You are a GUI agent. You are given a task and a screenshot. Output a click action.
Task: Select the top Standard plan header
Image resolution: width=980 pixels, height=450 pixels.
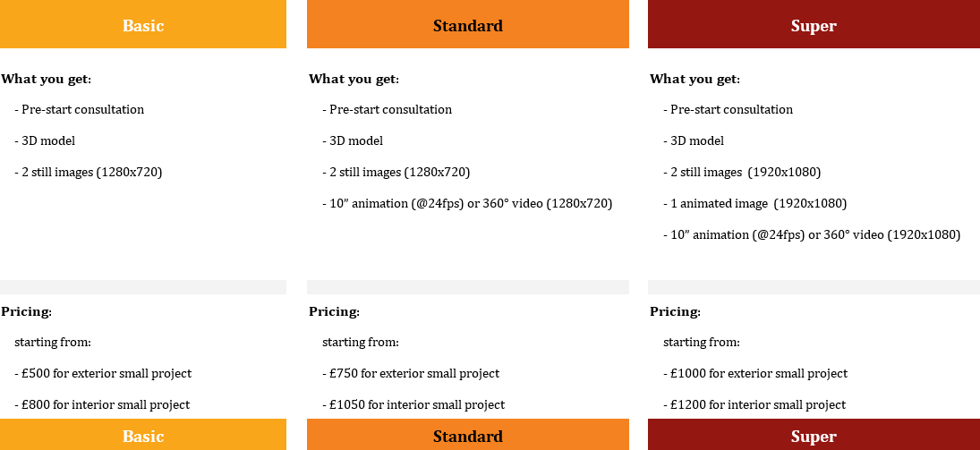coord(467,24)
